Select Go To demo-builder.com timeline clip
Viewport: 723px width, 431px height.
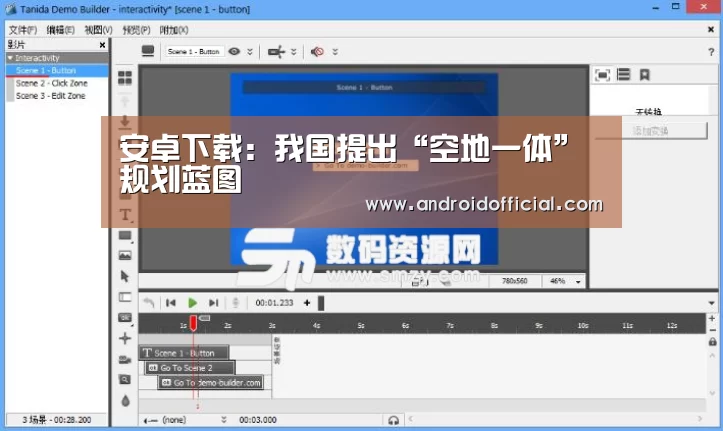point(211,383)
